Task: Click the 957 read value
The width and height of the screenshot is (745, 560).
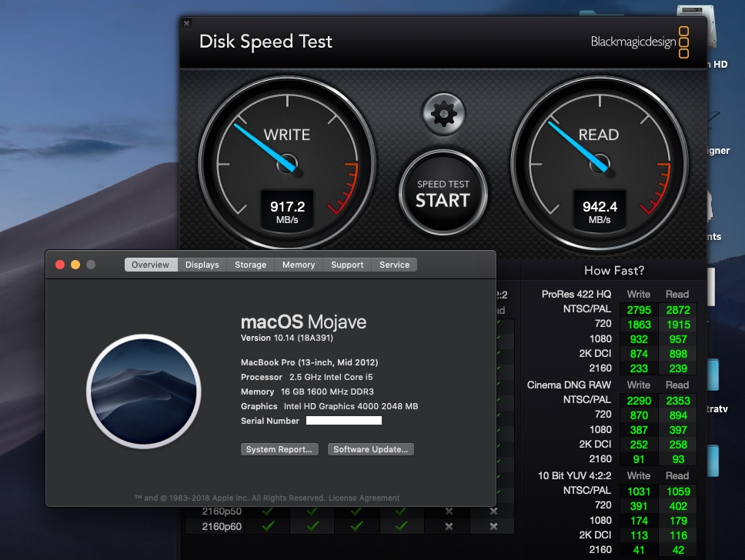Action: pos(678,339)
